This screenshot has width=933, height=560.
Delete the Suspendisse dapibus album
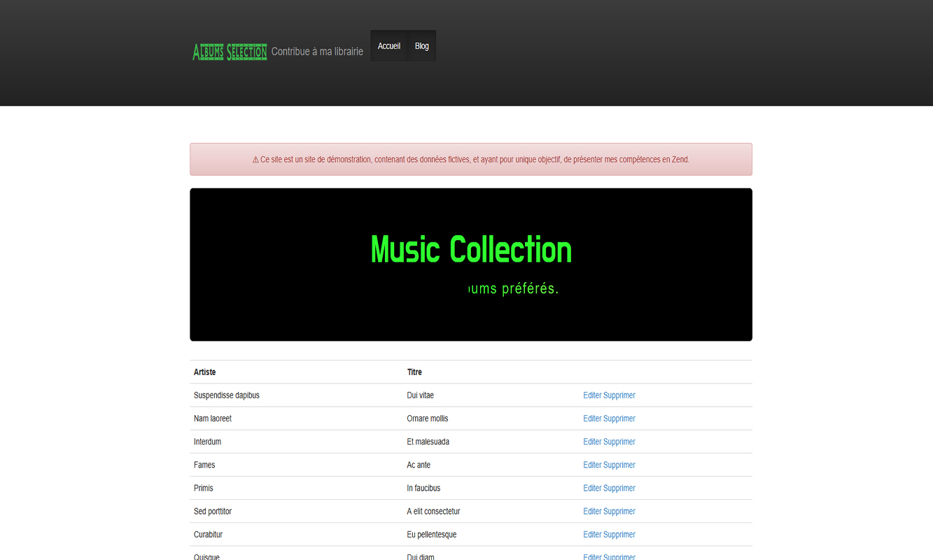(x=619, y=395)
